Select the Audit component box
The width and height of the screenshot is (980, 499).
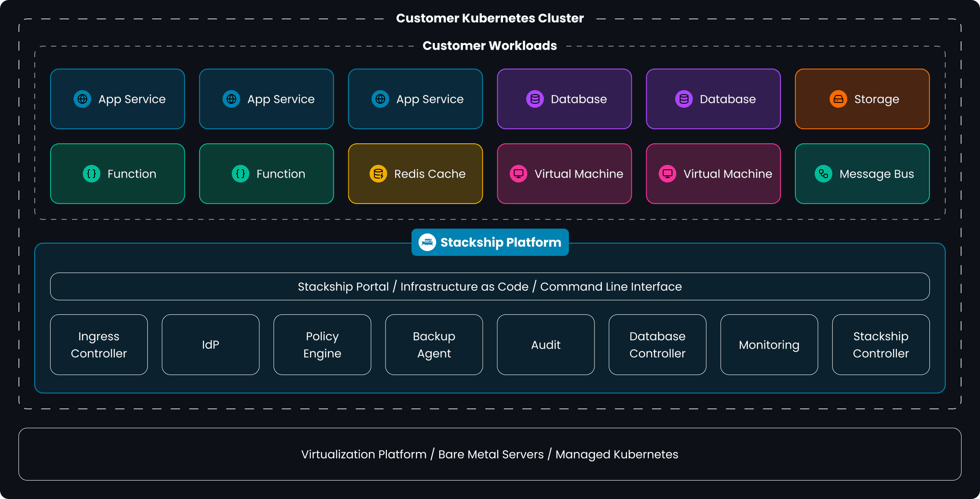(x=546, y=345)
